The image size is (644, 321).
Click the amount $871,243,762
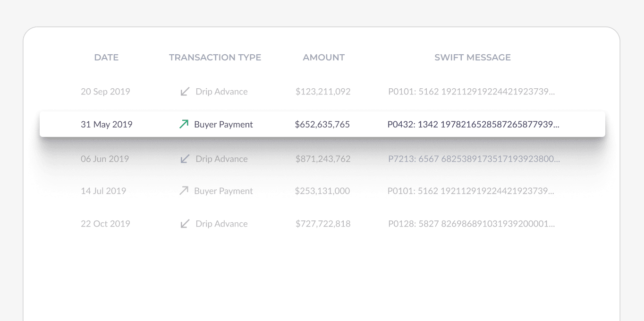pyautogui.click(x=323, y=159)
